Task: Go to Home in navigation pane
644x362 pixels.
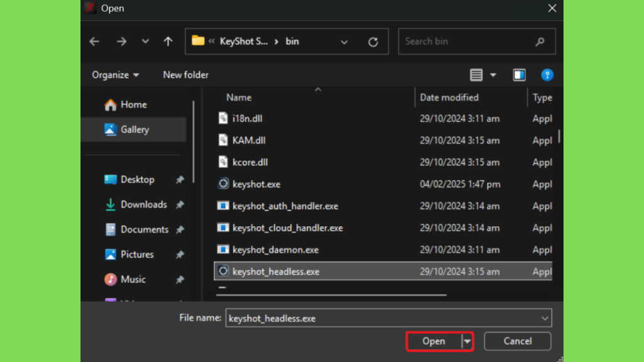Action: click(x=133, y=105)
